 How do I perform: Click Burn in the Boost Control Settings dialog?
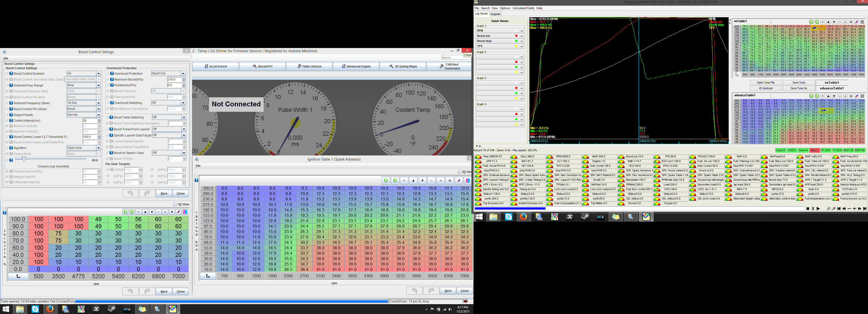point(164,194)
